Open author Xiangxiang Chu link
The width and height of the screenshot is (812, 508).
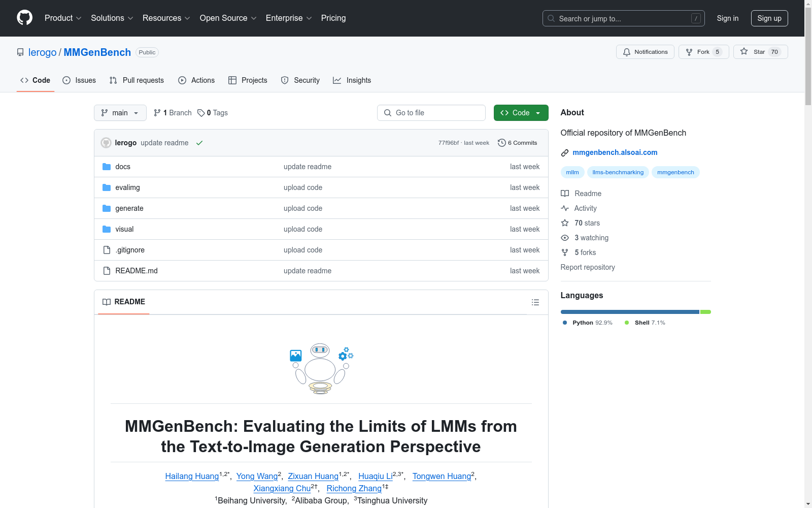pos(282,488)
